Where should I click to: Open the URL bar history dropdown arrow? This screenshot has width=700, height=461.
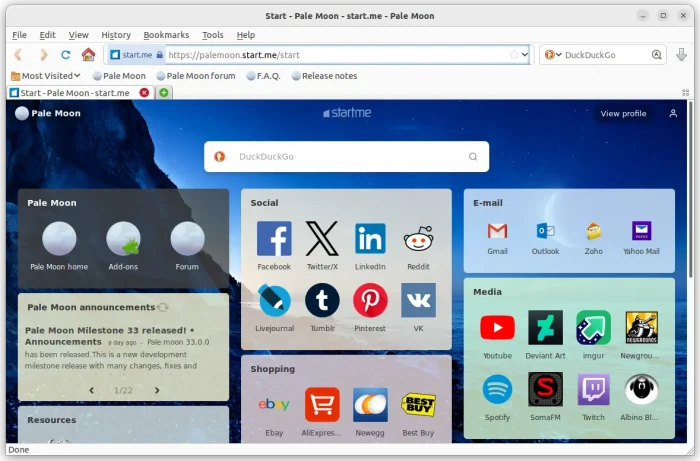525,55
